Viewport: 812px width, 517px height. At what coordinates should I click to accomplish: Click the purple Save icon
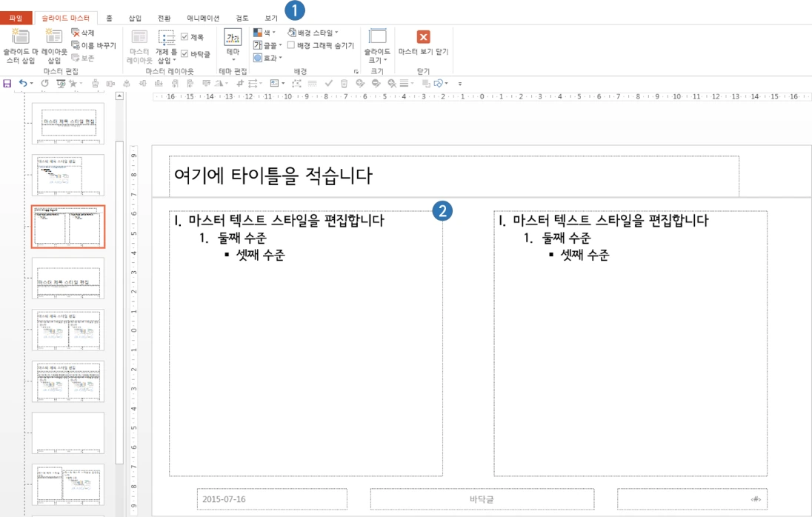[x=7, y=83]
